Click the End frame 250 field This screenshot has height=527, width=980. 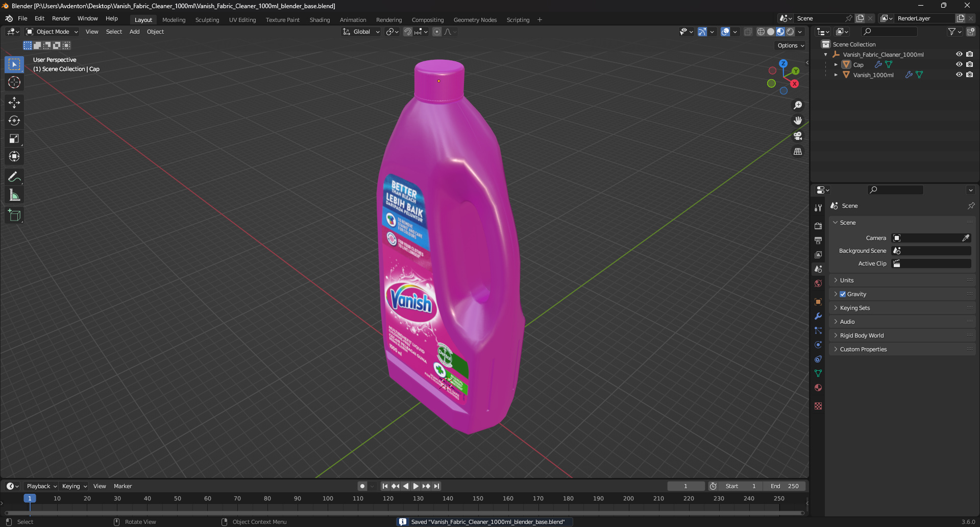click(785, 486)
